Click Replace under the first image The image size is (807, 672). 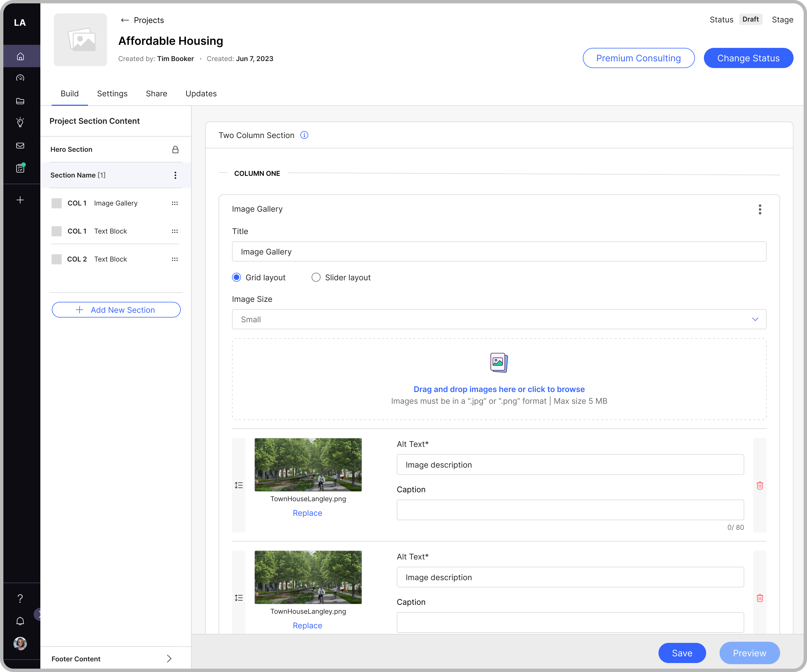307,513
